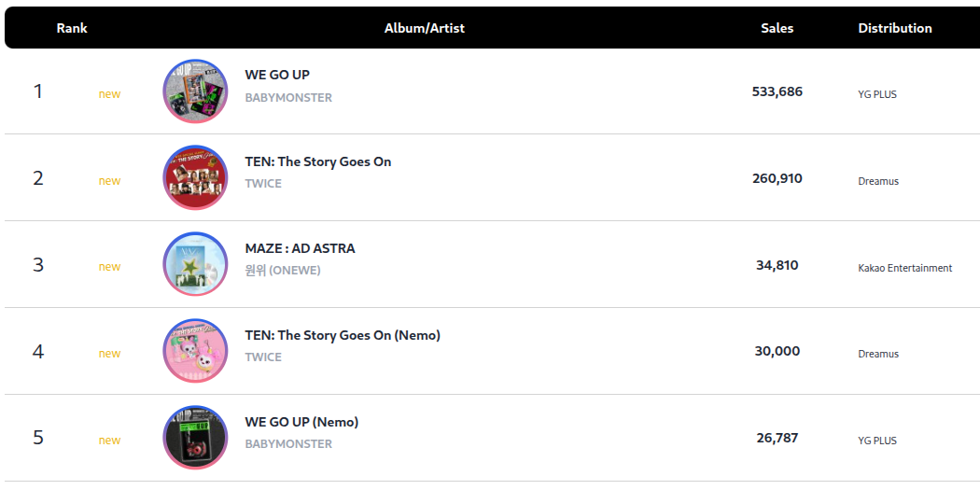Click the 533,686 sales figure
The width and height of the screenshot is (980, 490).
click(x=777, y=91)
